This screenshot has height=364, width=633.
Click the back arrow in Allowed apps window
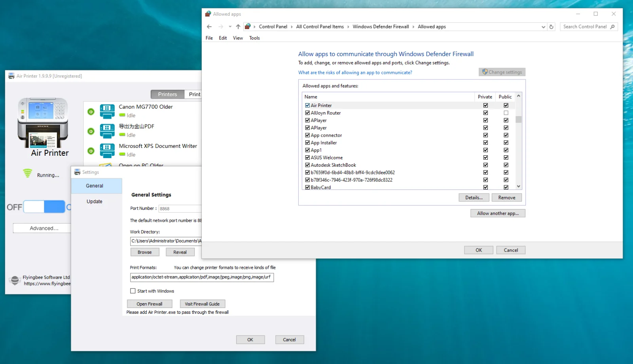tap(209, 27)
